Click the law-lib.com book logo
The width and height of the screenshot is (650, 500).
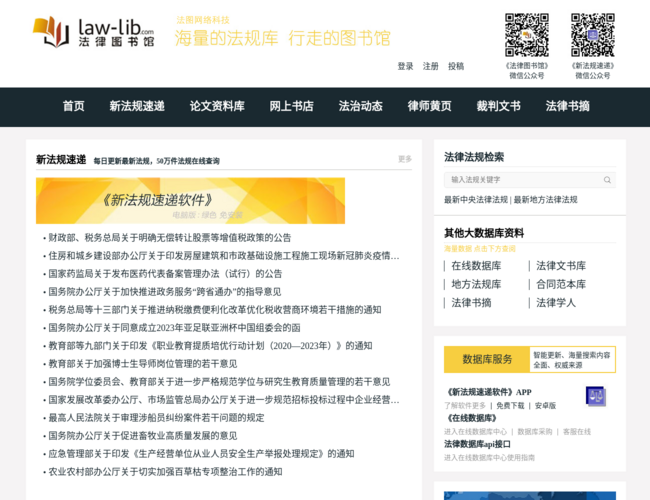click(x=94, y=32)
